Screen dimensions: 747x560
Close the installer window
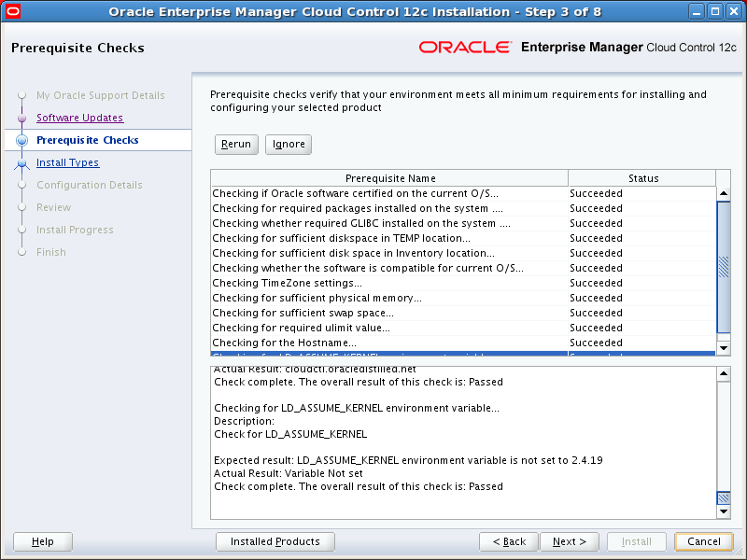734,11
